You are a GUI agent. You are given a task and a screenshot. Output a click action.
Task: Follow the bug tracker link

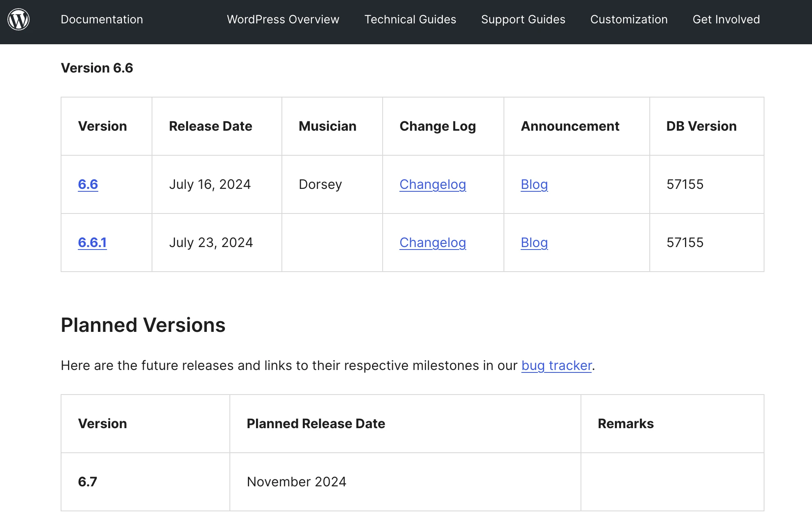[x=557, y=365]
